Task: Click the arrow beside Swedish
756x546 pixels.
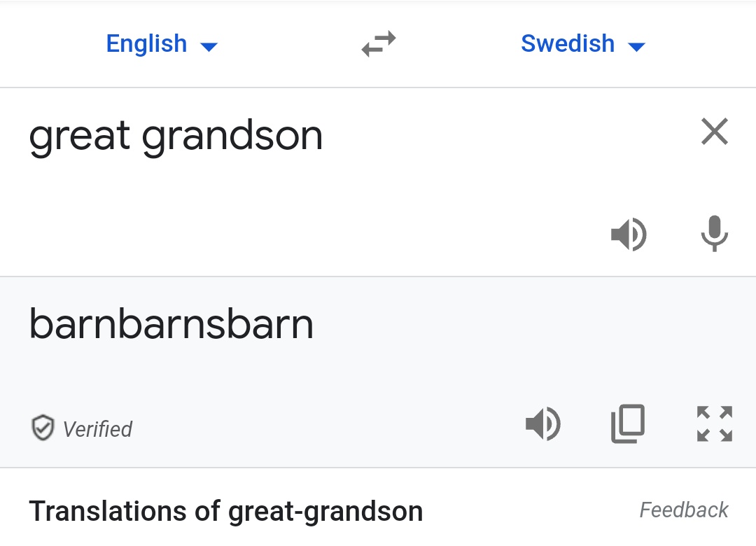Action: [x=636, y=47]
